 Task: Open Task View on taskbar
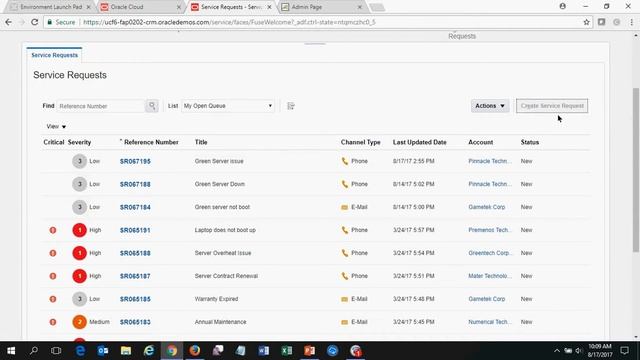click(x=56, y=351)
